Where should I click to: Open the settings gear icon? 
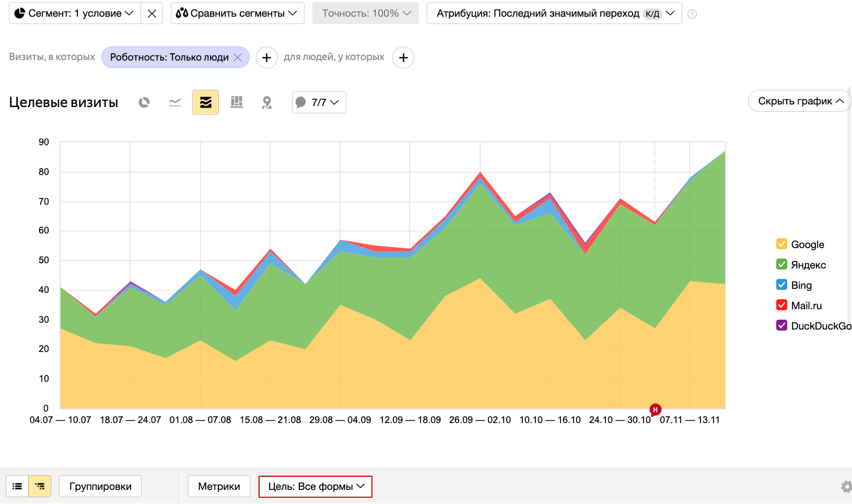pyautogui.click(x=846, y=487)
